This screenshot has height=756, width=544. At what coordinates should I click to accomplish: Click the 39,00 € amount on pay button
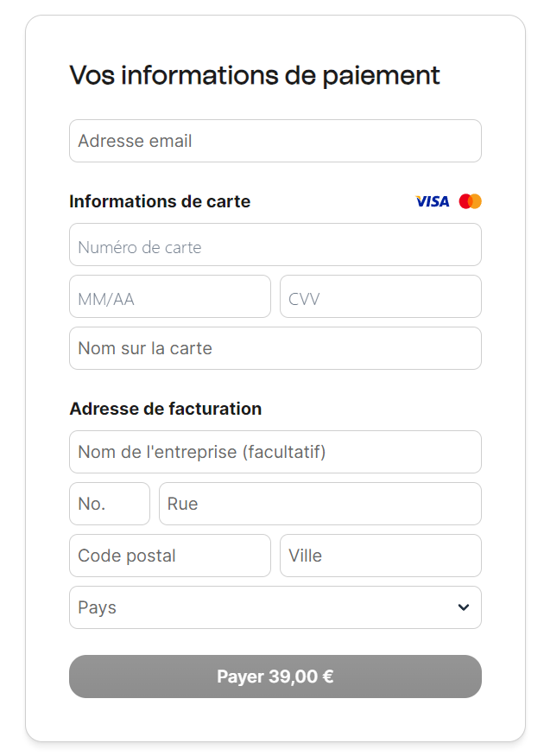point(301,677)
